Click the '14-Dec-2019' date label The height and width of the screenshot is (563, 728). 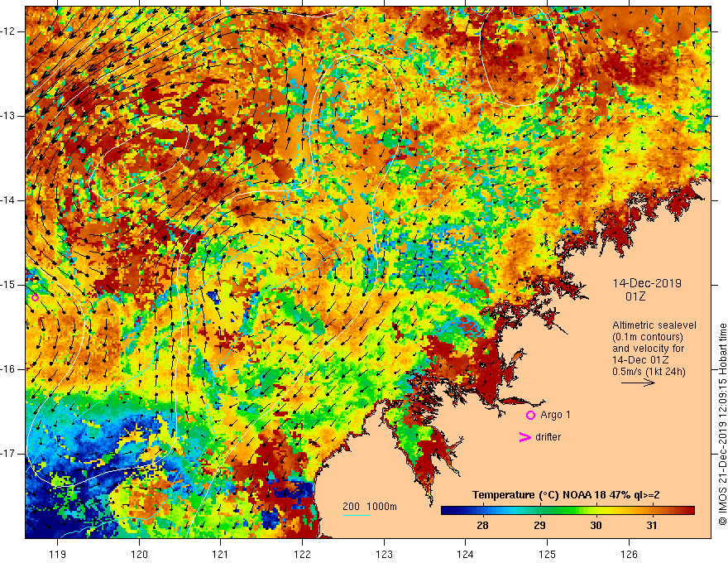click(x=647, y=283)
